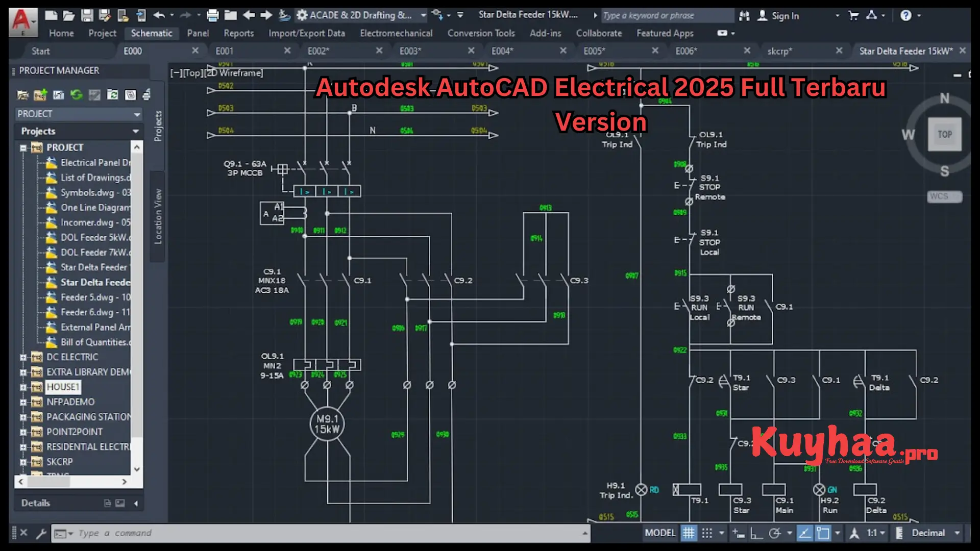Click the Save icon in toolbar
The width and height of the screenshot is (980, 551).
pos(85,15)
